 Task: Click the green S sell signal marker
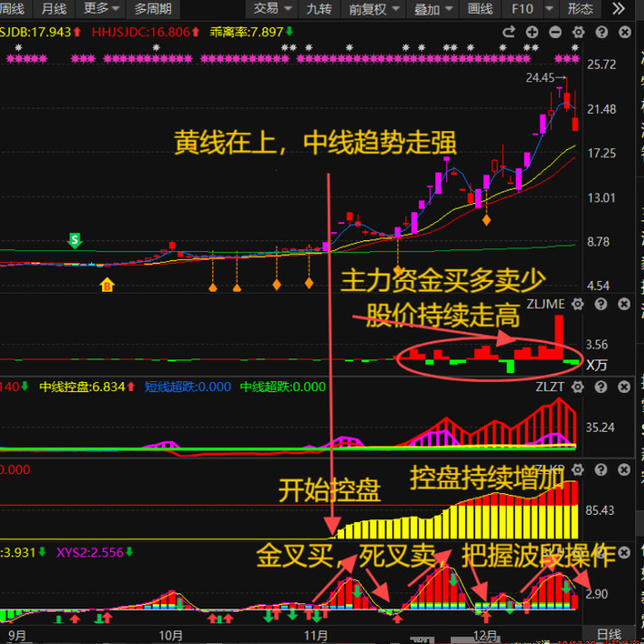pyautogui.click(x=75, y=240)
